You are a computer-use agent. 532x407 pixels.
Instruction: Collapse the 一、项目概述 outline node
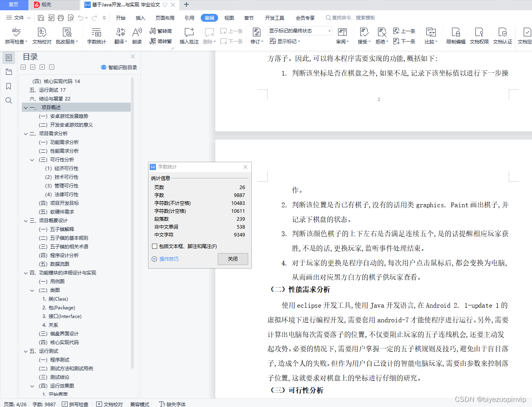coord(26,108)
